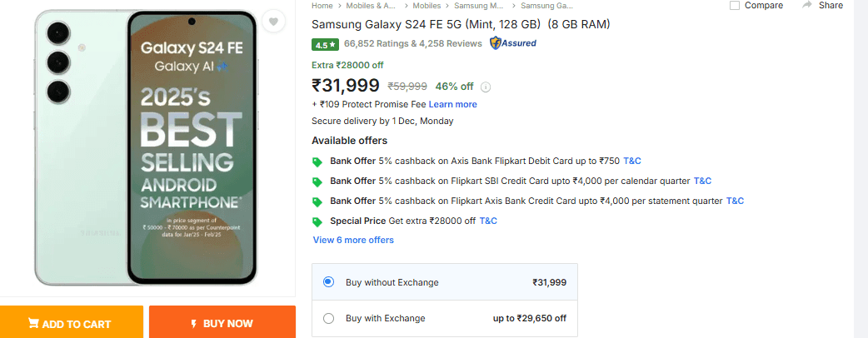868x338 pixels.
Task: Select Buy without Exchange option
Action: coord(328,282)
